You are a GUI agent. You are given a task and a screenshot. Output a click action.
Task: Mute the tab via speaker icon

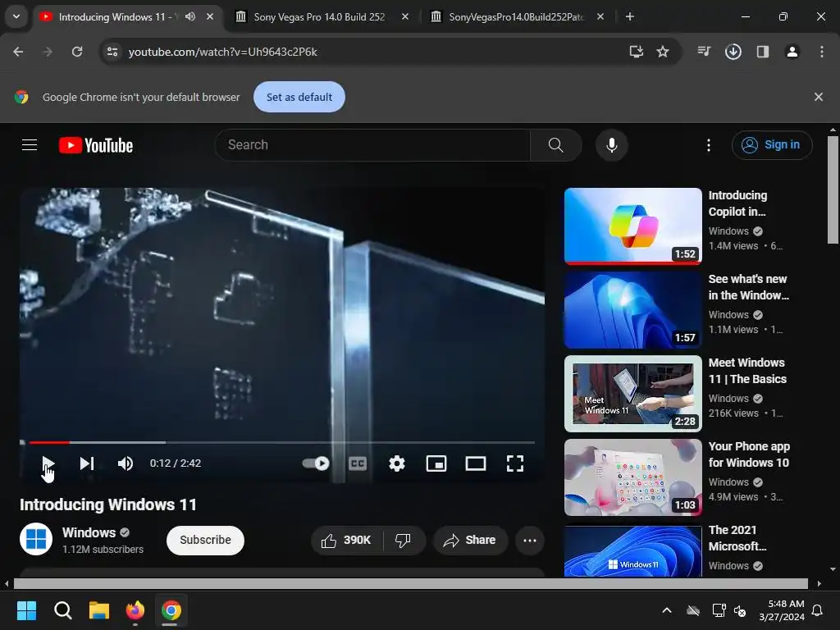(x=190, y=16)
